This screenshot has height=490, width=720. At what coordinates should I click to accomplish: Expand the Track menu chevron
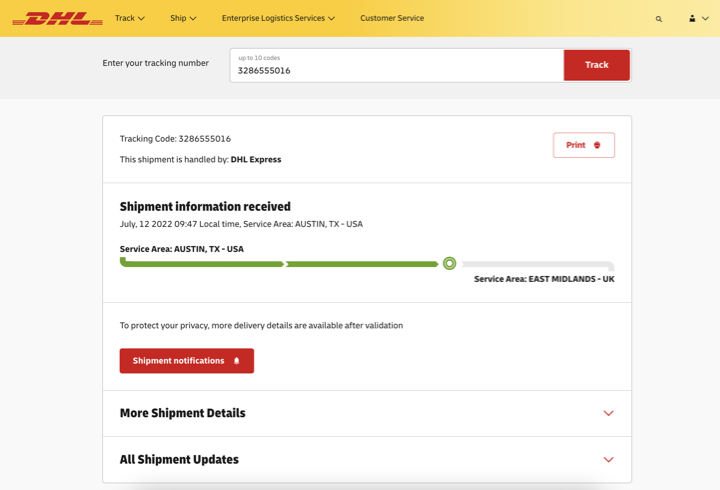[141, 18]
